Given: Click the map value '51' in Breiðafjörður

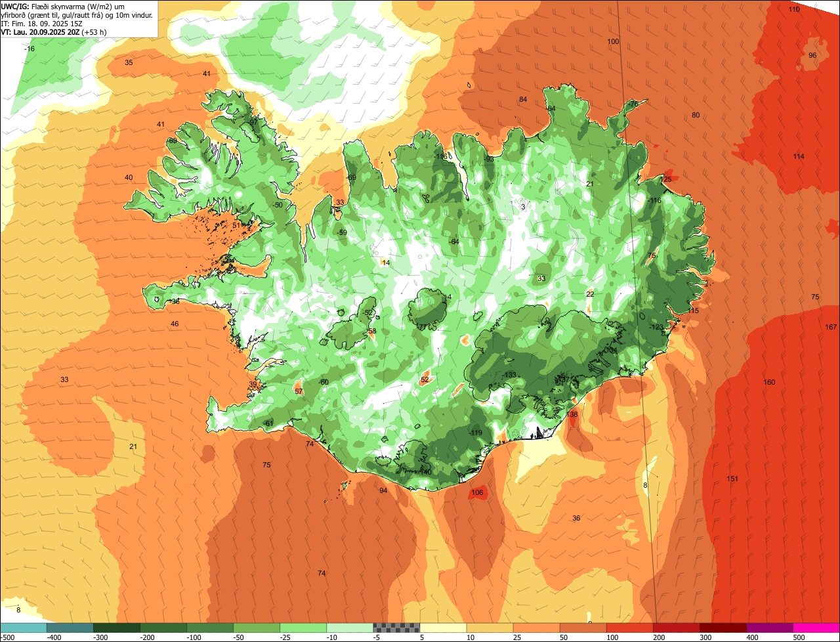Looking at the screenshot, I should (x=236, y=225).
